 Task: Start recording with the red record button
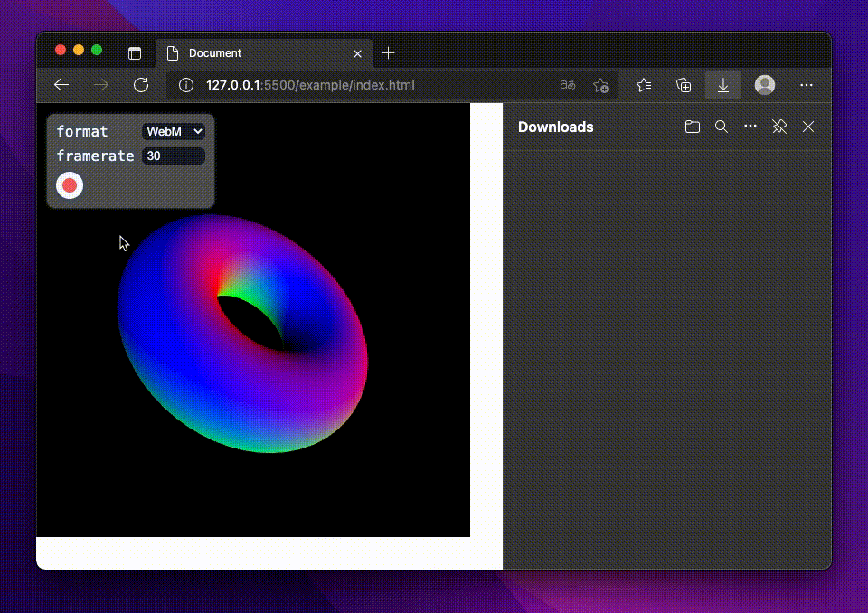point(70,184)
